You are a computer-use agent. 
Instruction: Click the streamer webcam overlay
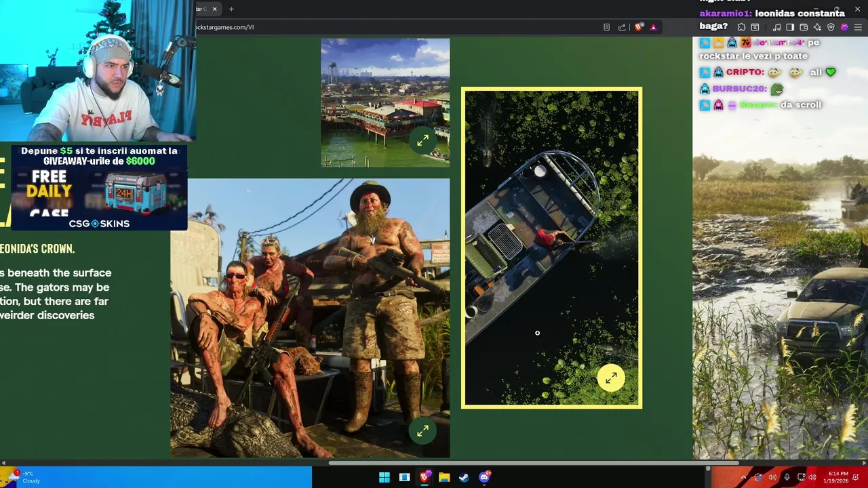click(x=98, y=70)
